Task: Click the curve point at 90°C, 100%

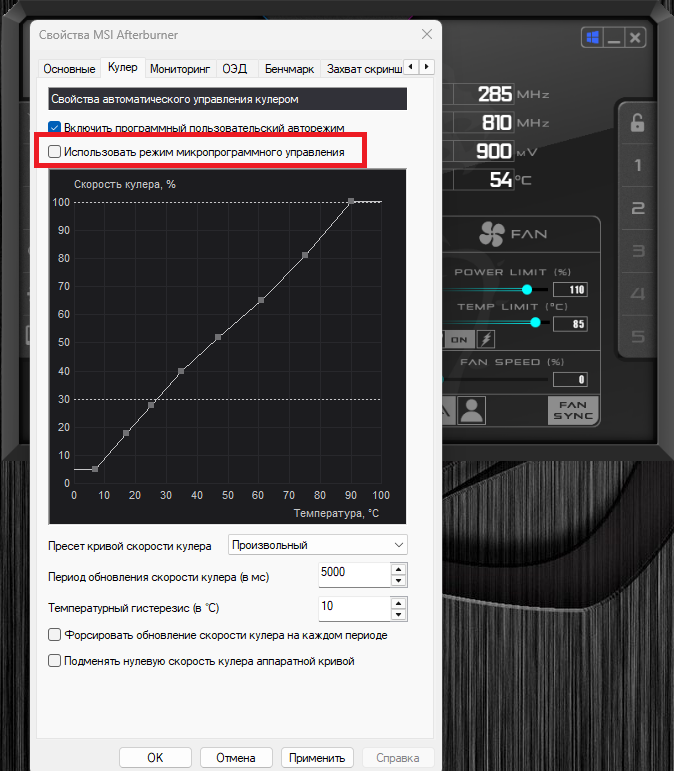Action: (351, 201)
